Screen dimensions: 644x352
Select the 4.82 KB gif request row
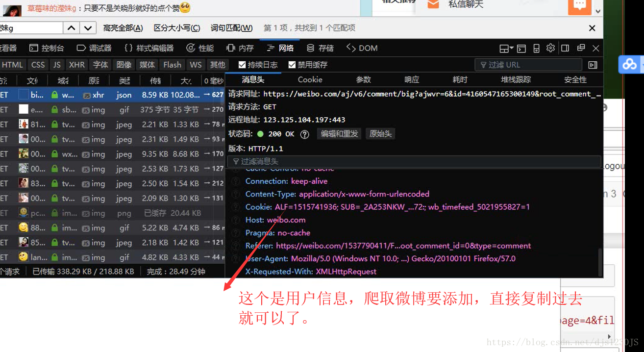point(112,257)
